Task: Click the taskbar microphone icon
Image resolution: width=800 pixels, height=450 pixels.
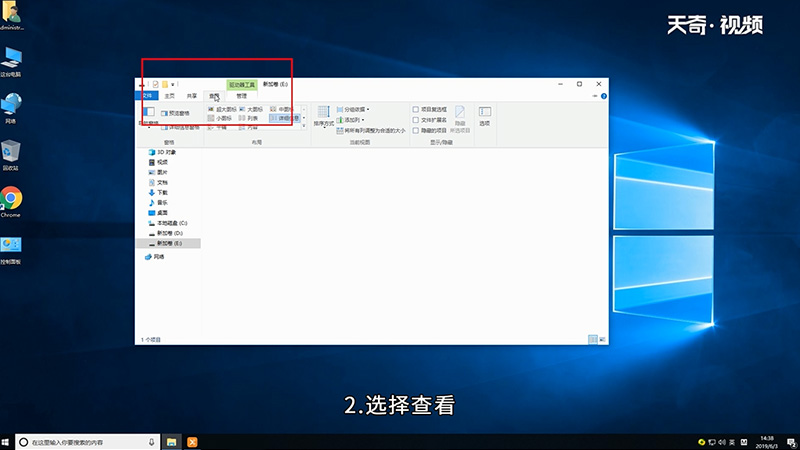Action: [x=152, y=442]
